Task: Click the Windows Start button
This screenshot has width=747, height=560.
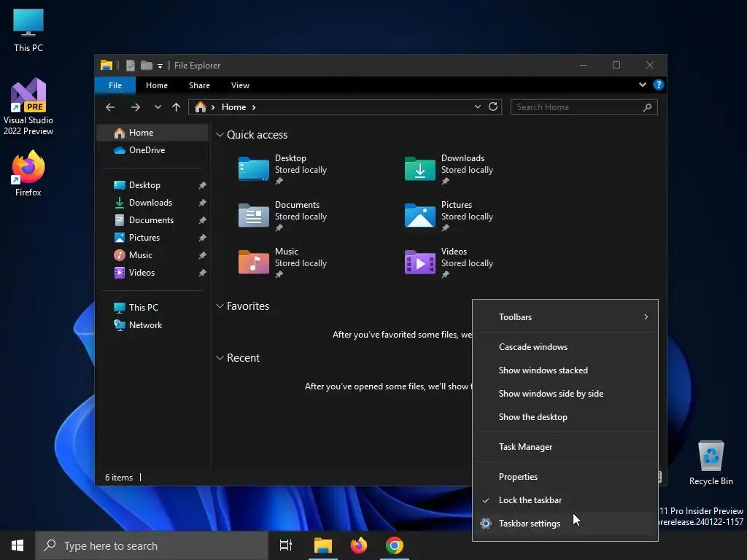Action: (18, 545)
